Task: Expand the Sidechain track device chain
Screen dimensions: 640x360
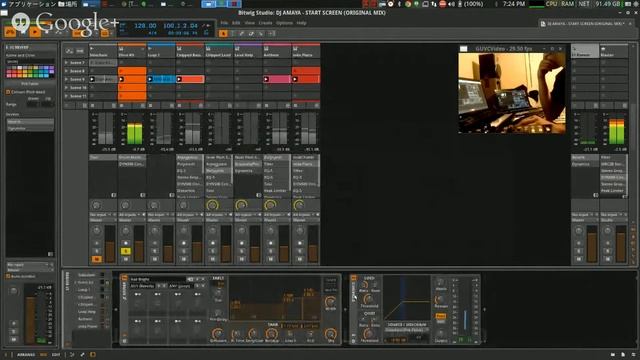Action: 114,195
